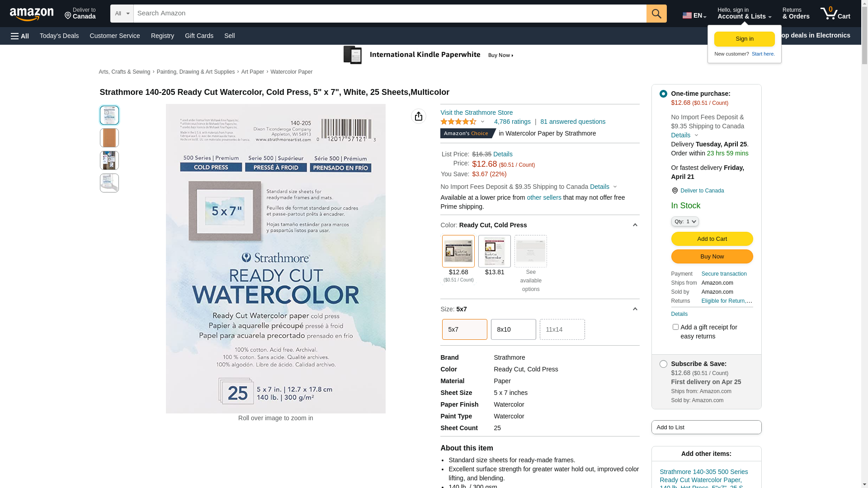Open the search category All dropdown
The image size is (868, 488).
click(x=122, y=14)
